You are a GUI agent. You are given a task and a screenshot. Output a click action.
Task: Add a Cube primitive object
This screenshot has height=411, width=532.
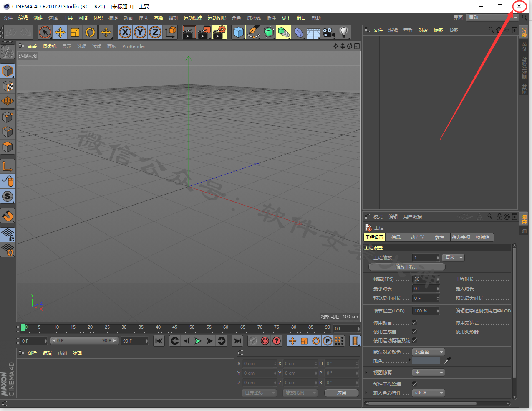click(x=238, y=32)
